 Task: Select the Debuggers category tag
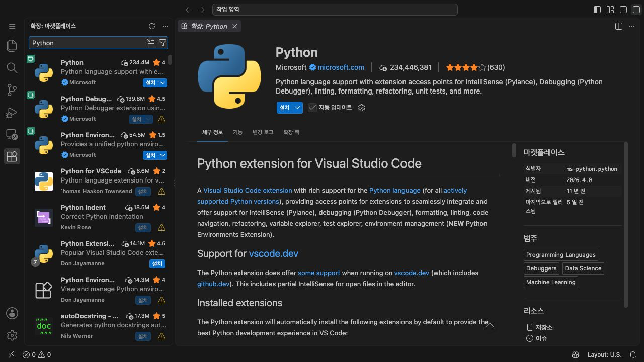click(541, 268)
